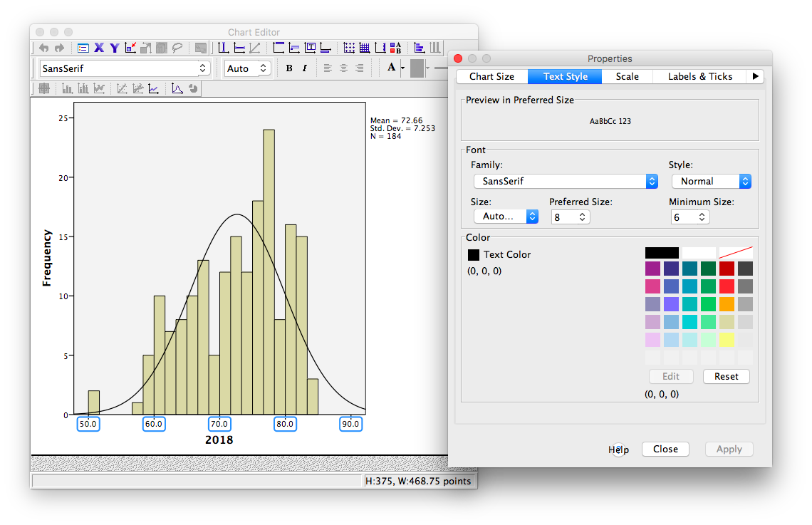This screenshot has width=812, height=525.
Task: Toggle bold text formatting
Action: click(x=289, y=68)
